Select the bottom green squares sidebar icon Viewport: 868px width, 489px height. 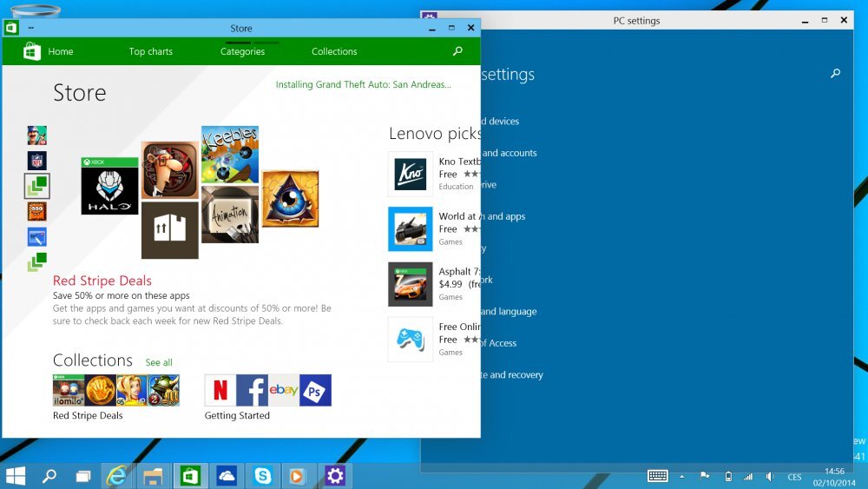coord(37,262)
